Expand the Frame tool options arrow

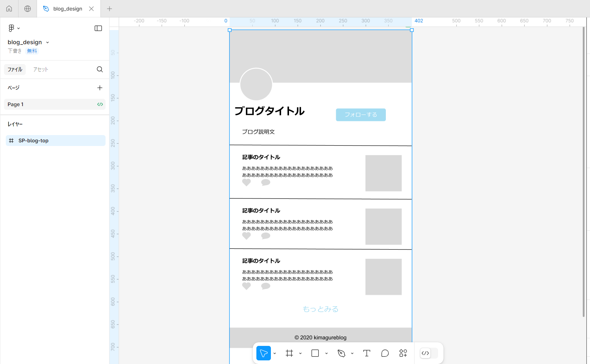point(300,353)
